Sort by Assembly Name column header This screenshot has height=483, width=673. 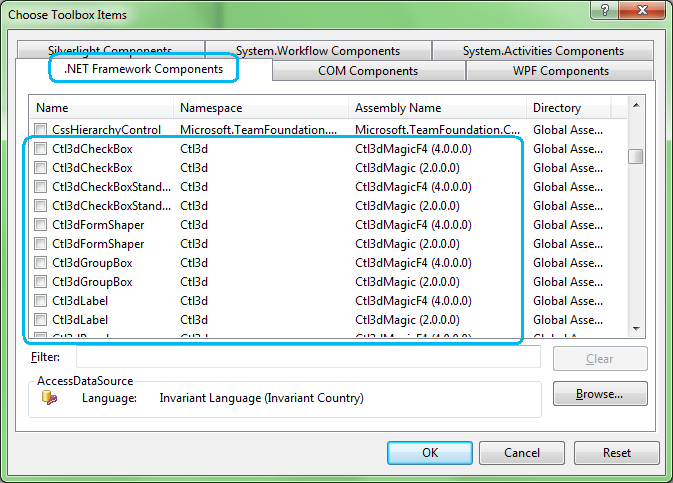click(x=438, y=108)
